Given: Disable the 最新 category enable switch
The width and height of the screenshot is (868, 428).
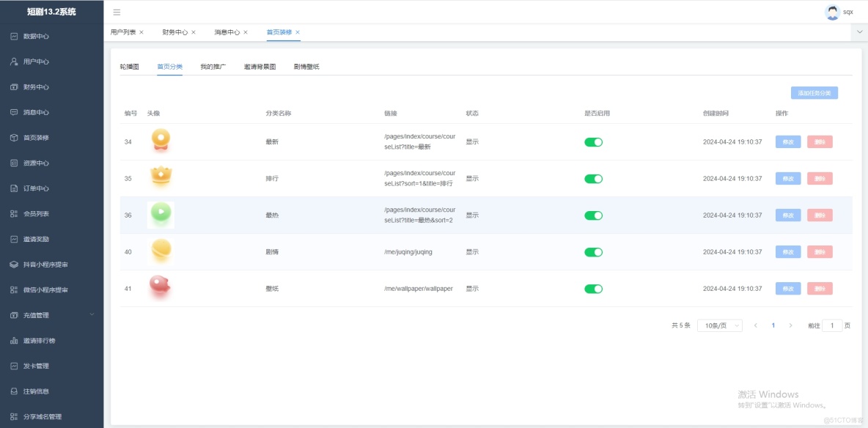Looking at the screenshot, I should point(592,141).
